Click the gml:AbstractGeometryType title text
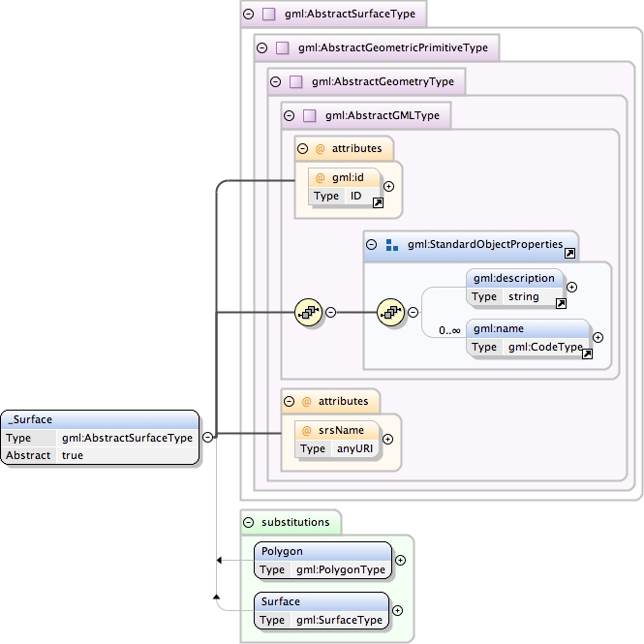The width and height of the screenshot is (644, 644). pyautogui.click(x=383, y=81)
